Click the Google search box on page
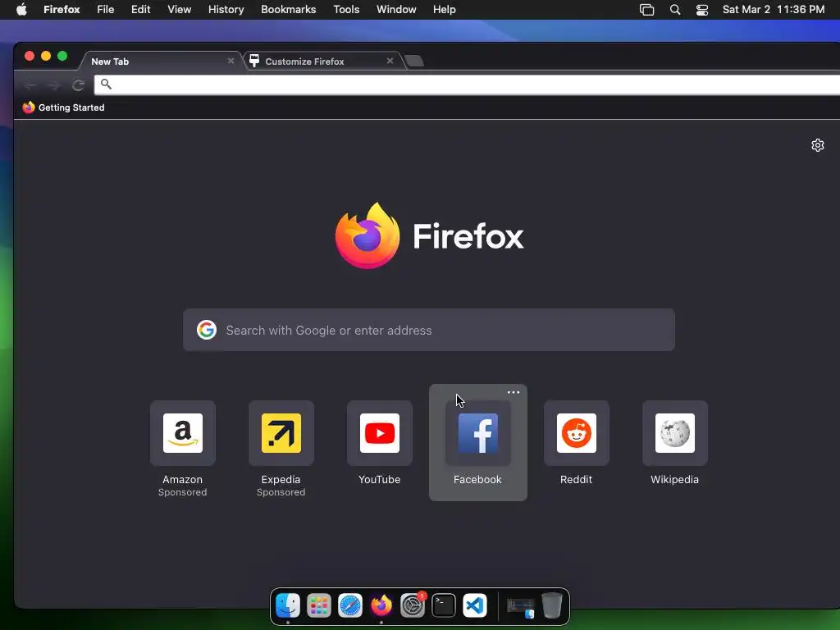This screenshot has width=840, height=630. tap(428, 330)
